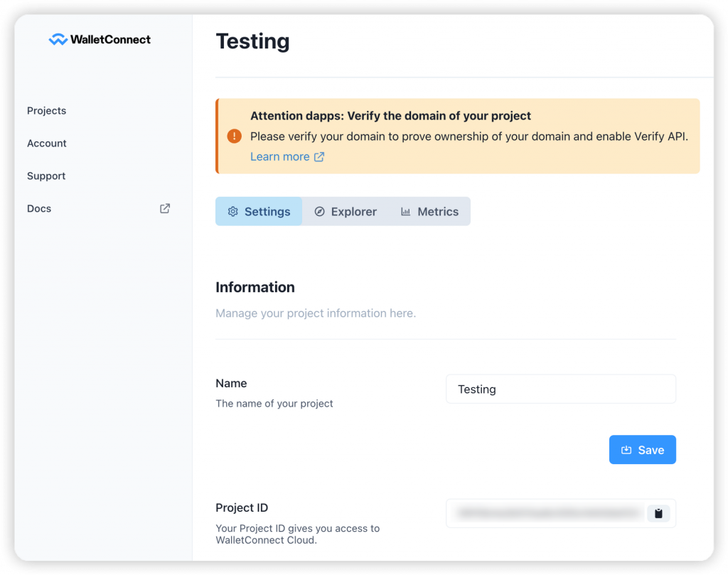Click the gear icon on Settings tab
The height and width of the screenshot is (575, 728).
coord(232,212)
